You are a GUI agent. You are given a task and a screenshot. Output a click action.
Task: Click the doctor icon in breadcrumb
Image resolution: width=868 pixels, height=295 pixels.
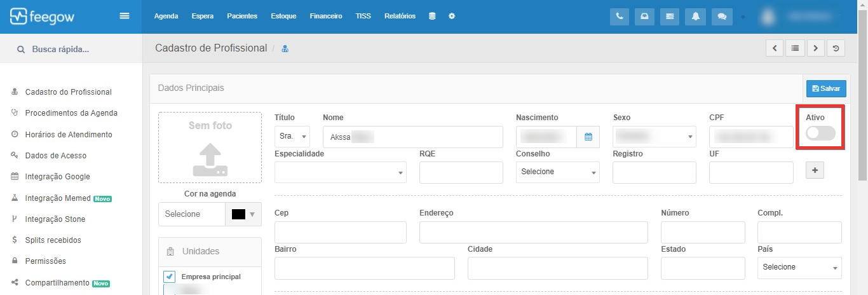pyautogui.click(x=285, y=48)
